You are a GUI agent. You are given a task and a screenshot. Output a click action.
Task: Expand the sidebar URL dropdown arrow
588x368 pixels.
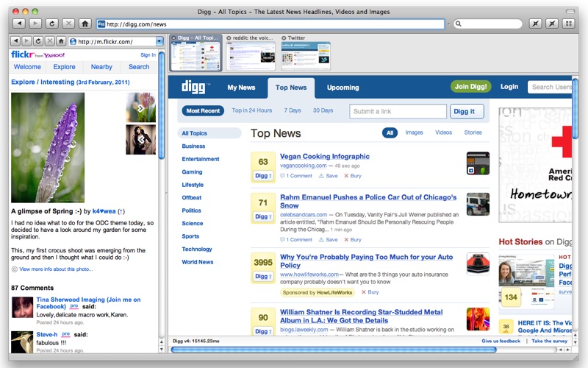click(159, 41)
